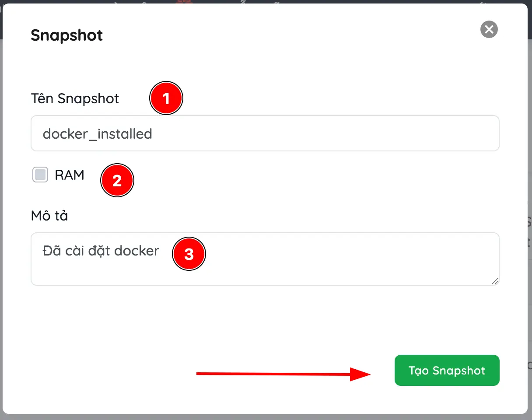The width and height of the screenshot is (532, 420).
Task: Focus the Tên Snapshot input field
Action: pos(265,133)
